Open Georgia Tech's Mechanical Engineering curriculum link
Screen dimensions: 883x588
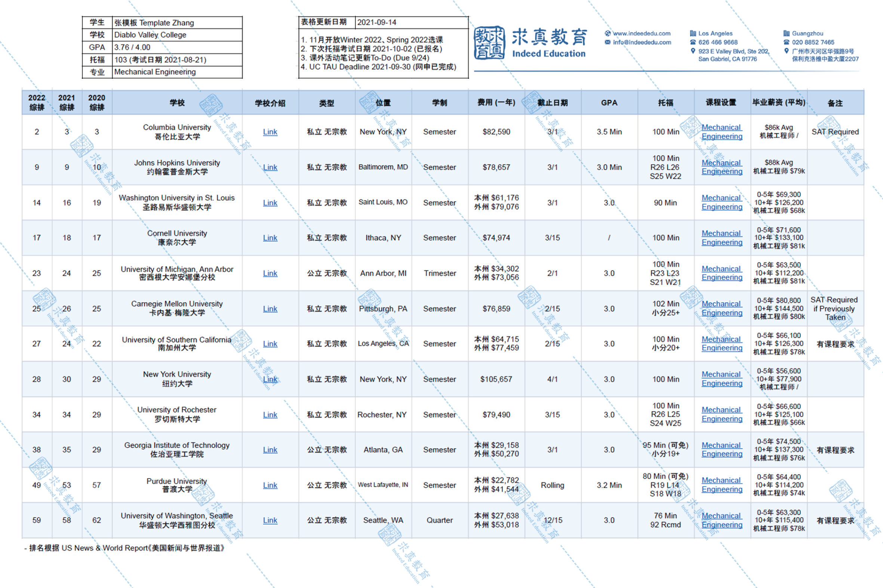pos(722,450)
